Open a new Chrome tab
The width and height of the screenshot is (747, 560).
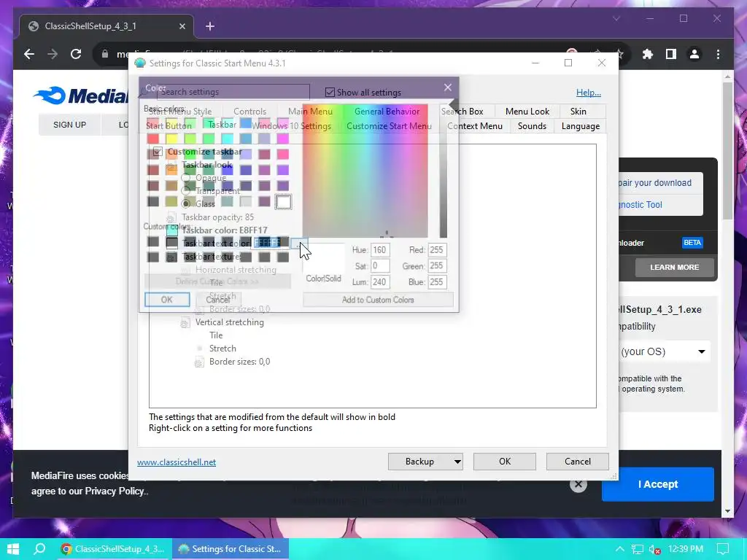pyautogui.click(x=210, y=26)
